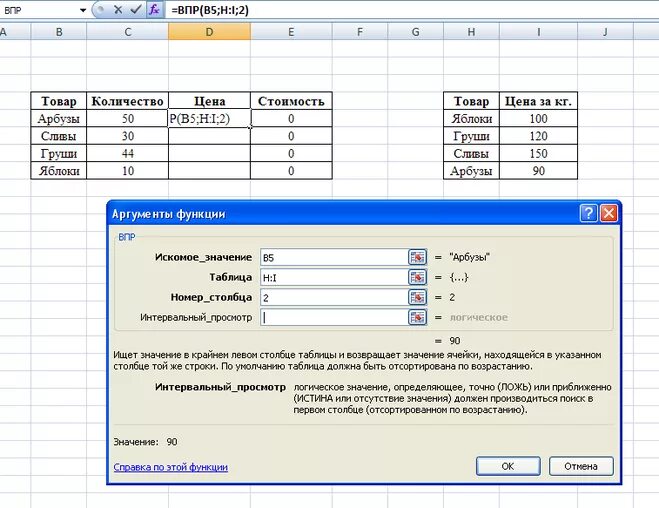This screenshot has width=659, height=508.
Task: Click the Цена за кг. header cell
Action: 538,101
